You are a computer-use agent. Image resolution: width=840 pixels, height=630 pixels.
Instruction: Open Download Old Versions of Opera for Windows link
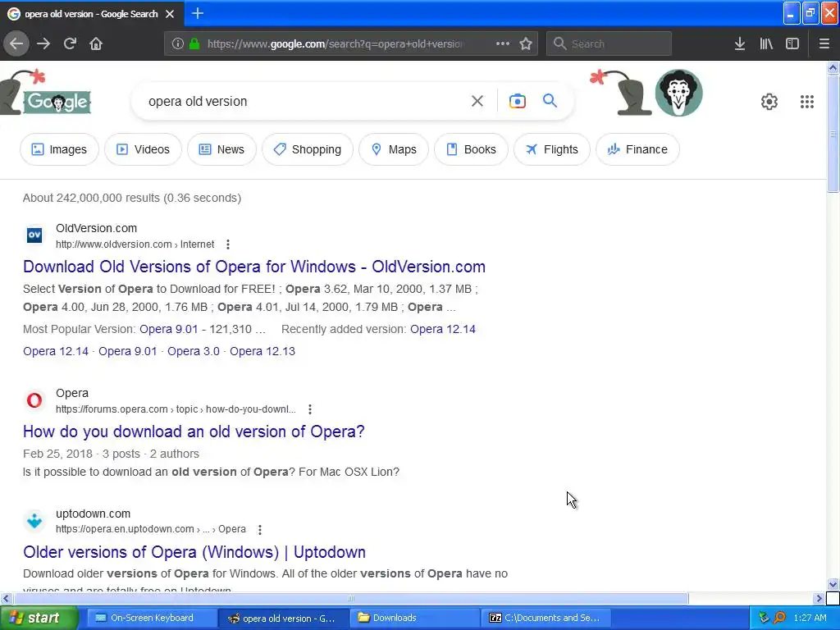click(x=254, y=267)
